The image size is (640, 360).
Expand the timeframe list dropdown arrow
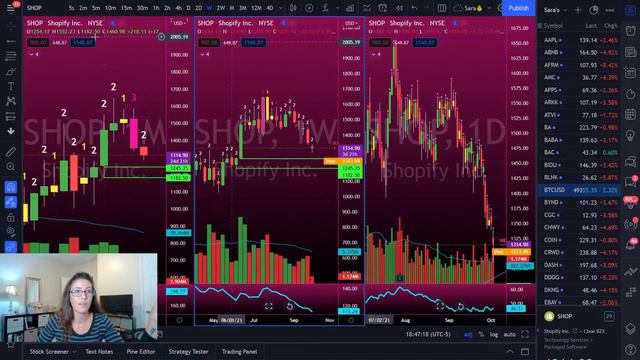tap(280, 8)
